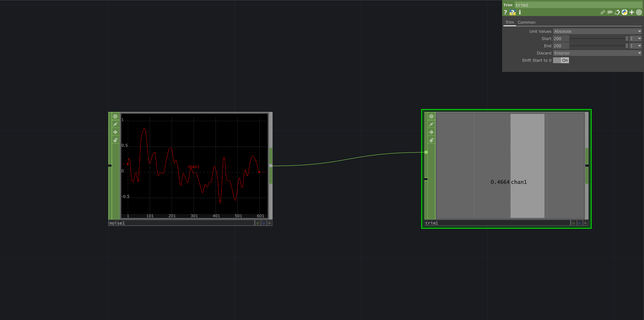
Task: Click the pencil edit icon in header
Action: point(603,12)
